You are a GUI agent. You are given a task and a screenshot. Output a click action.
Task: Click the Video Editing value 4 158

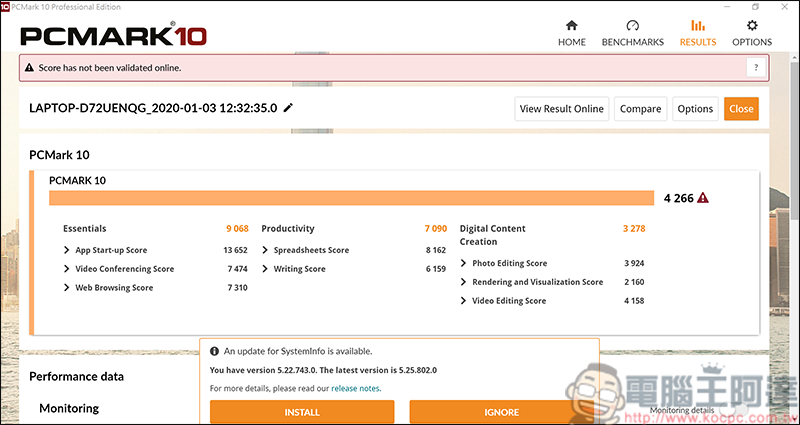(634, 301)
